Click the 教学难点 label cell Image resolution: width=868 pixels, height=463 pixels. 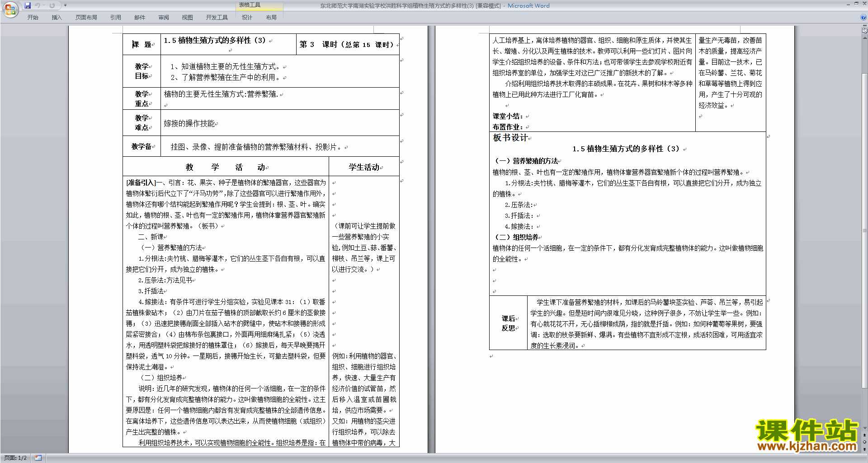pos(142,122)
